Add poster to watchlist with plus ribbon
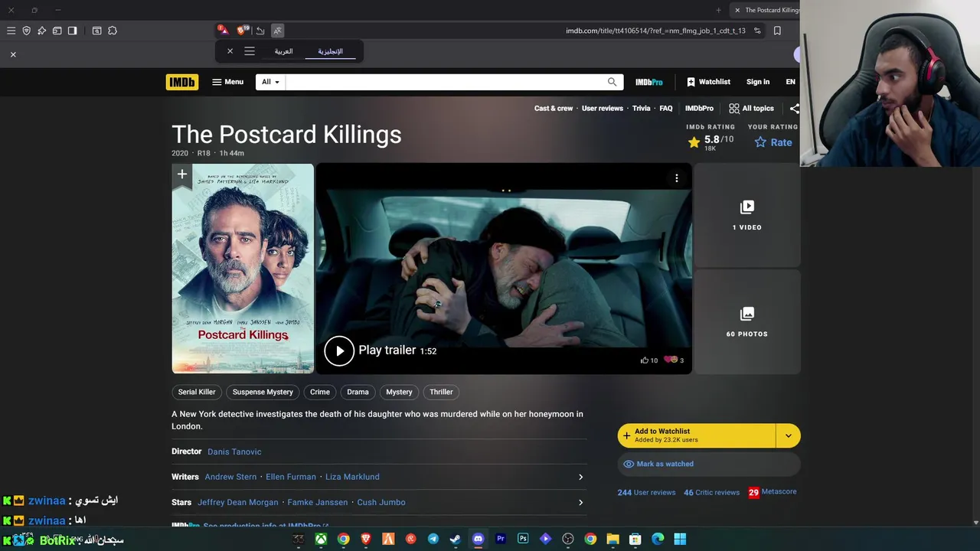The height and width of the screenshot is (551, 980). [x=182, y=175]
